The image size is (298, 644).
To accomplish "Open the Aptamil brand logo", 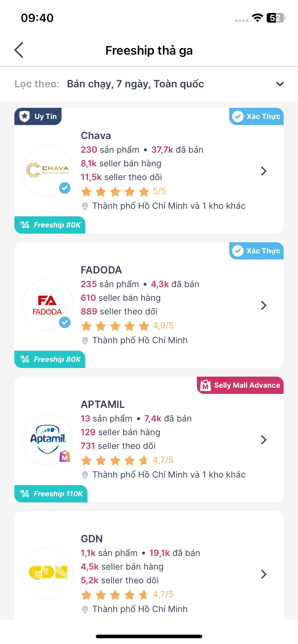I will point(48,440).
